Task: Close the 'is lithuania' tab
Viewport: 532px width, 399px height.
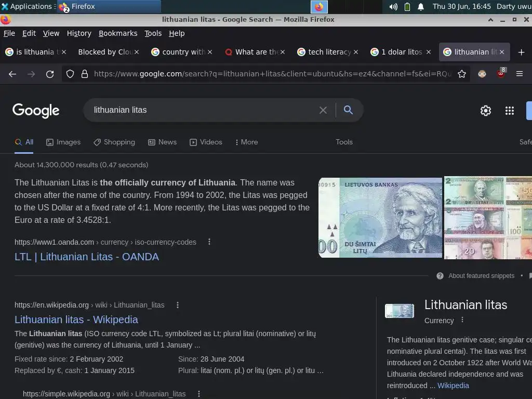Action: coord(64,52)
